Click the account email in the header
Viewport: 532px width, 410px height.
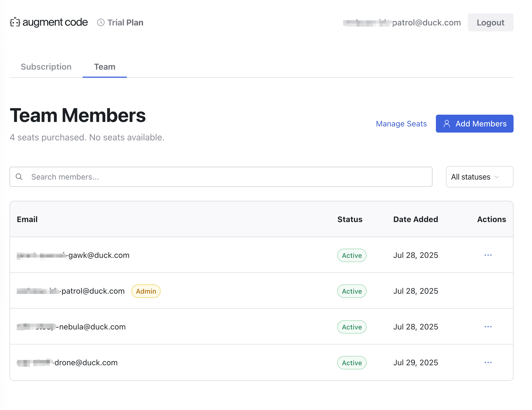pos(402,22)
